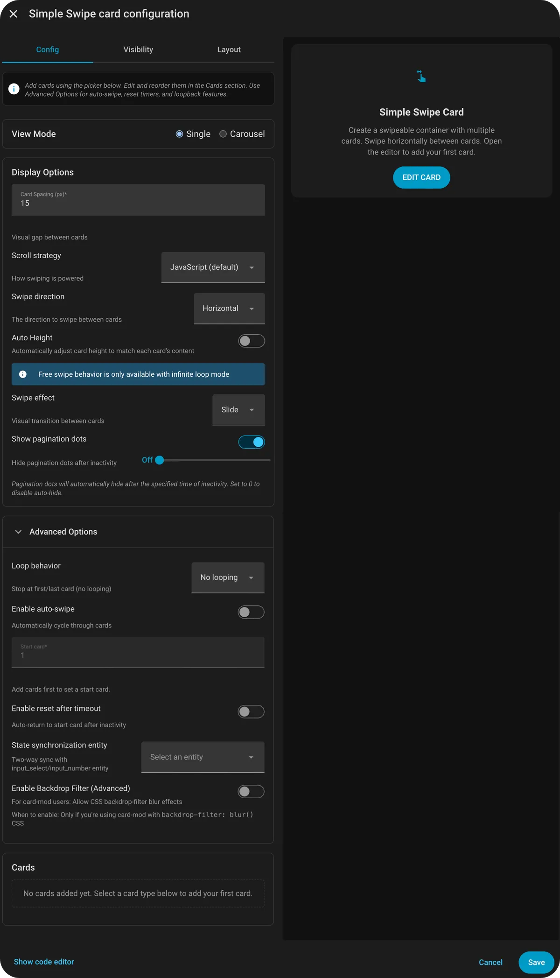Click the 'No cards added yet' placeholder
This screenshot has height=978, width=560.
coord(138,894)
